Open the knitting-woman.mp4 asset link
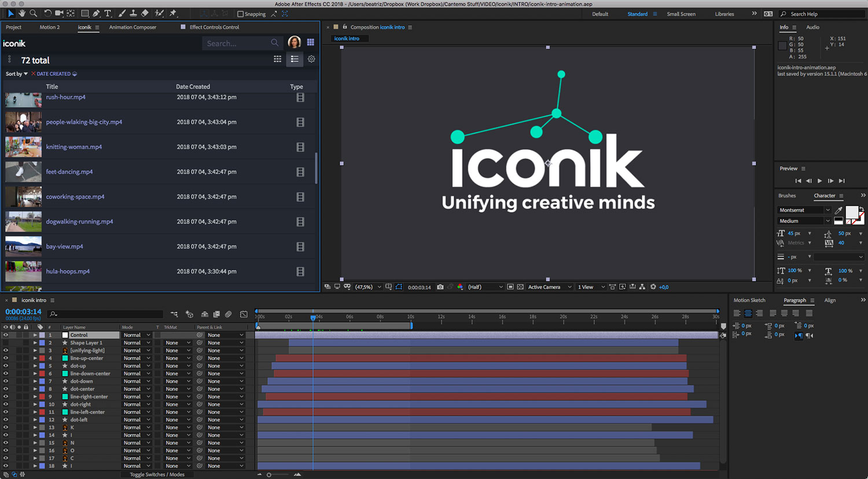The width and height of the screenshot is (868, 479). 74,147
